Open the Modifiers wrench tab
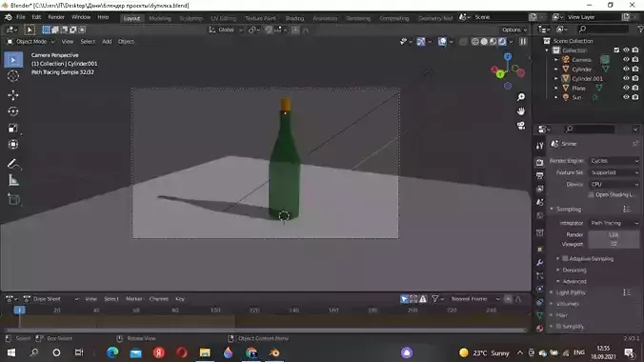Image resolution: width=644 pixels, height=362 pixels. tap(539, 263)
